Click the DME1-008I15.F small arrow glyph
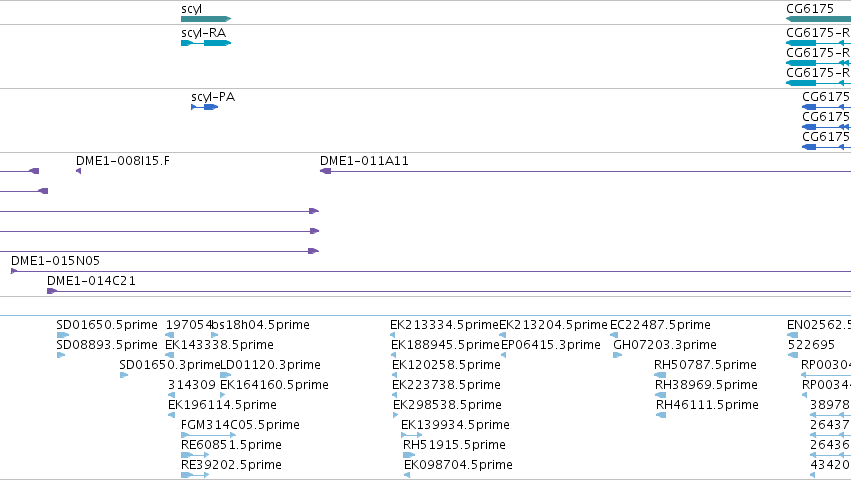Screen dimensions: 851x480 pos(79,171)
